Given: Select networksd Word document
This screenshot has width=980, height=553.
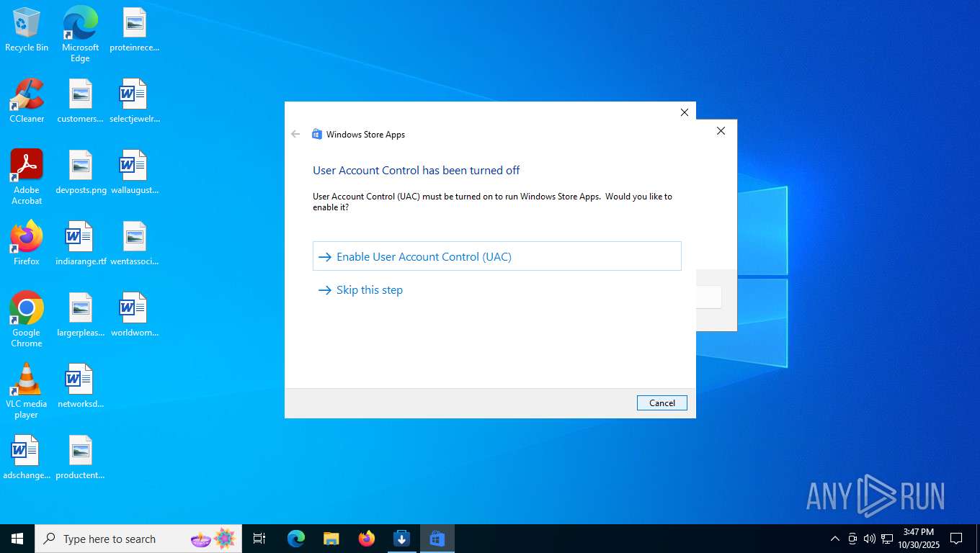Looking at the screenshot, I should (x=80, y=386).
